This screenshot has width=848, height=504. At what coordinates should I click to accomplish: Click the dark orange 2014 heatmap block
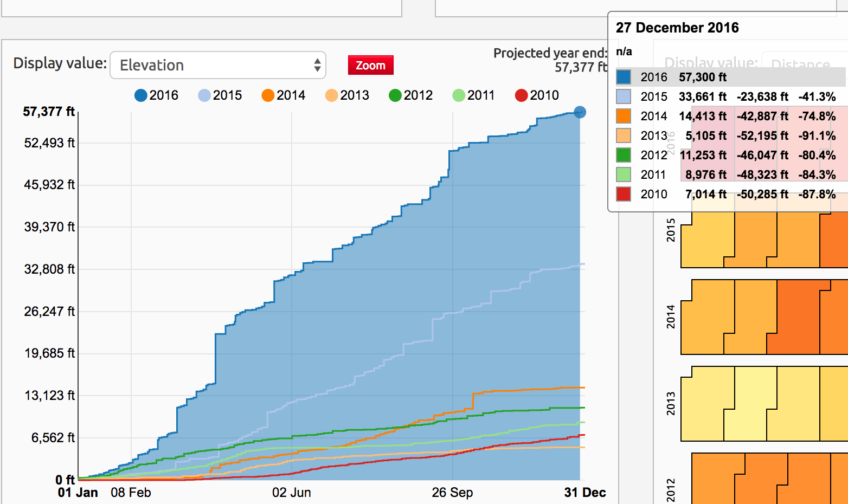pyautogui.click(x=797, y=317)
